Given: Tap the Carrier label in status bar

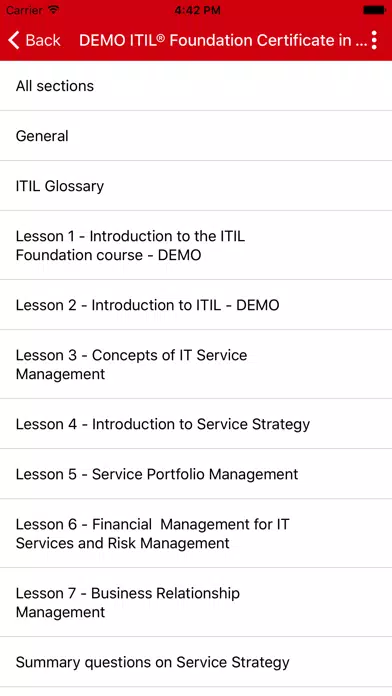Looking at the screenshot, I should click(24, 10).
